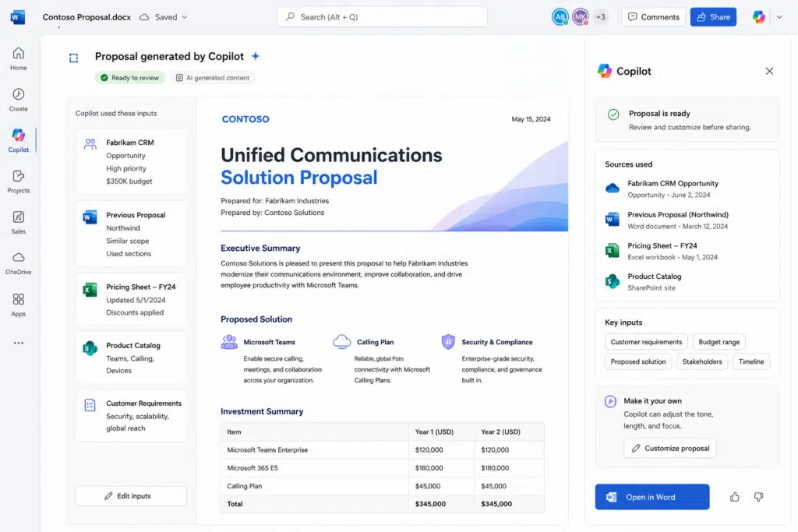Click the Security & Compliance shield icon
The height and width of the screenshot is (532, 798).
coord(448,342)
